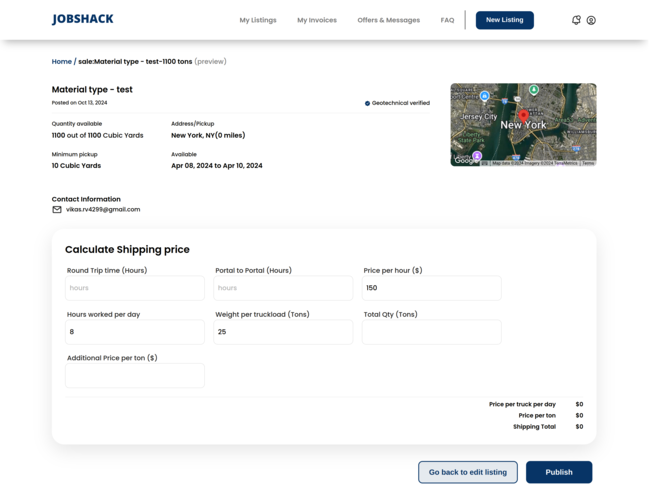
Task: Create a New Listing
Action: 505,20
